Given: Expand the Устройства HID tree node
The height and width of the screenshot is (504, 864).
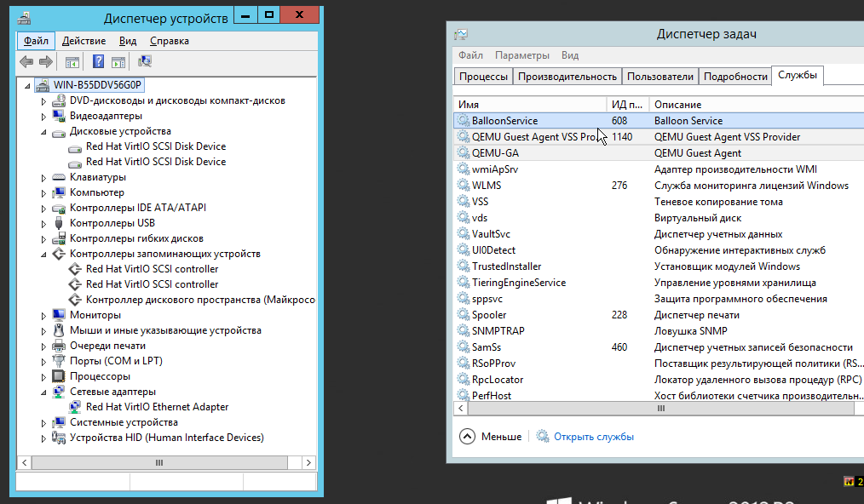Looking at the screenshot, I should click(x=43, y=438).
